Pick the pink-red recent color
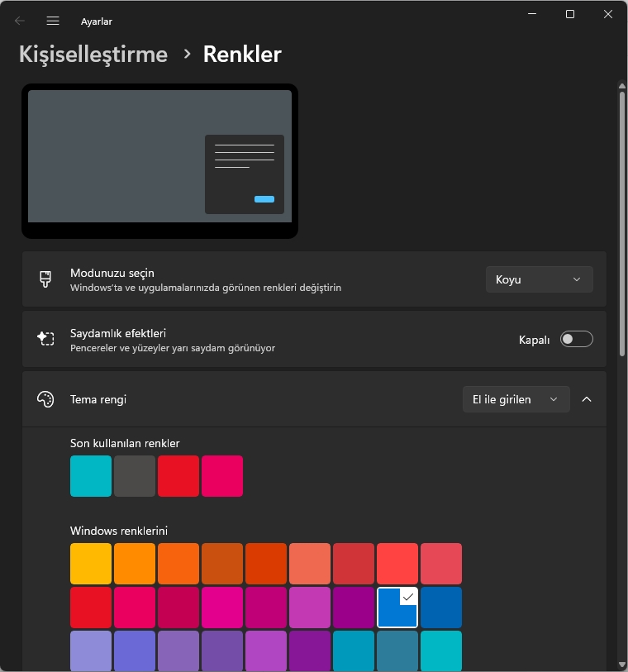Screen dimensions: 628x672 (x=222, y=476)
